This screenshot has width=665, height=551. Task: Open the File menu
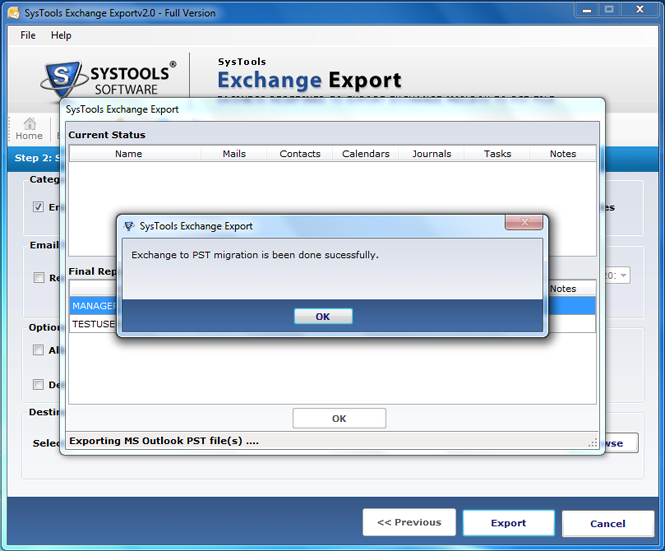pyautogui.click(x=28, y=36)
